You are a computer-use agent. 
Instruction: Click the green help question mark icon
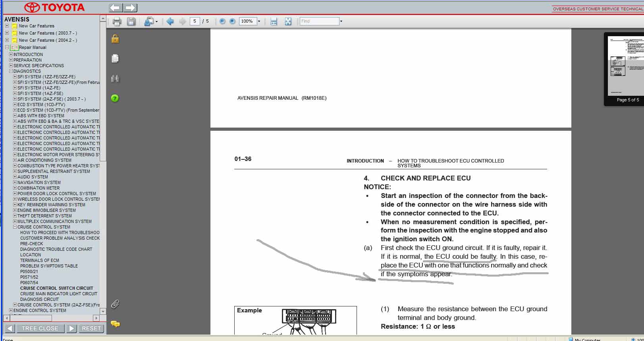pyautogui.click(x=115, y=98)
